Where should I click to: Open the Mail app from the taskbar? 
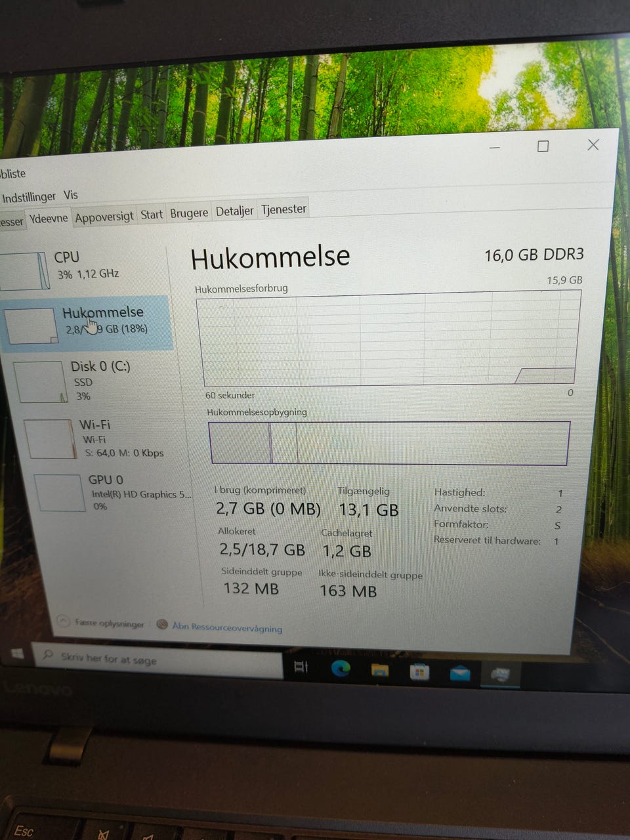(x=460, y=673)
